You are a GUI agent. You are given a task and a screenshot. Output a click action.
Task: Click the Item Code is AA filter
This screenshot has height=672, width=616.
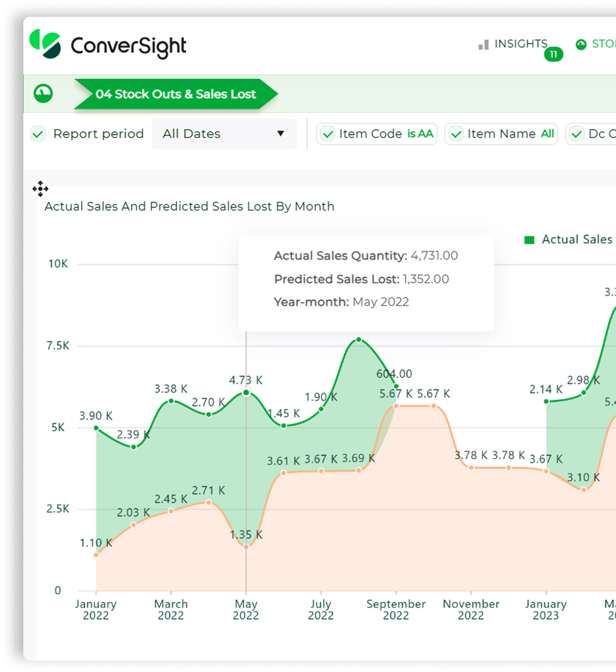coord(377,134)
